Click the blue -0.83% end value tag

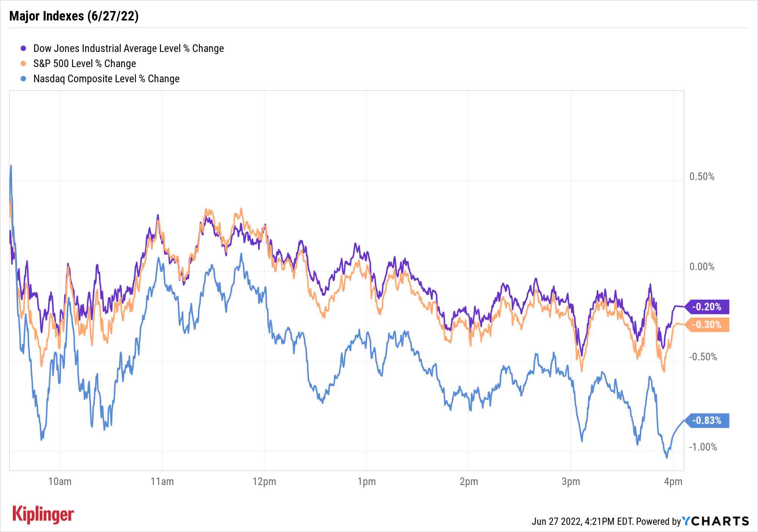click(x=708, y=420)
